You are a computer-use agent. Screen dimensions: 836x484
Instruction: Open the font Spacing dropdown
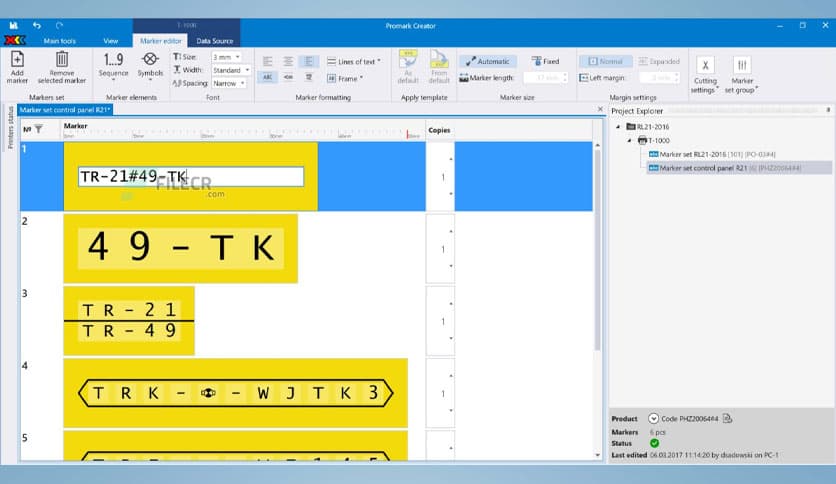coord(229,83)
